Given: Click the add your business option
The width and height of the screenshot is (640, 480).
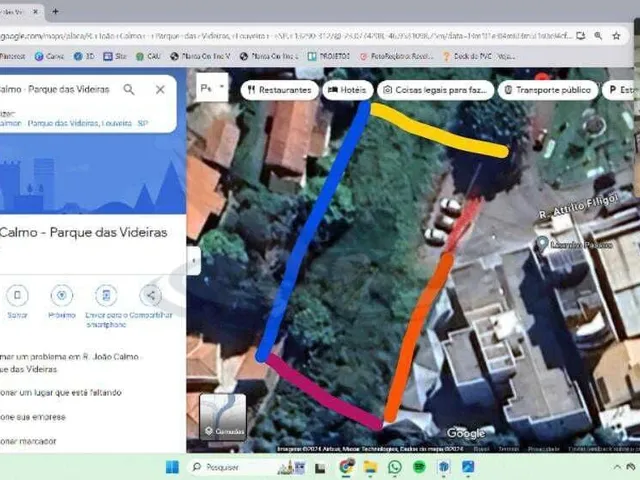Looking at the screenshot, I should (x=33, y=417).
